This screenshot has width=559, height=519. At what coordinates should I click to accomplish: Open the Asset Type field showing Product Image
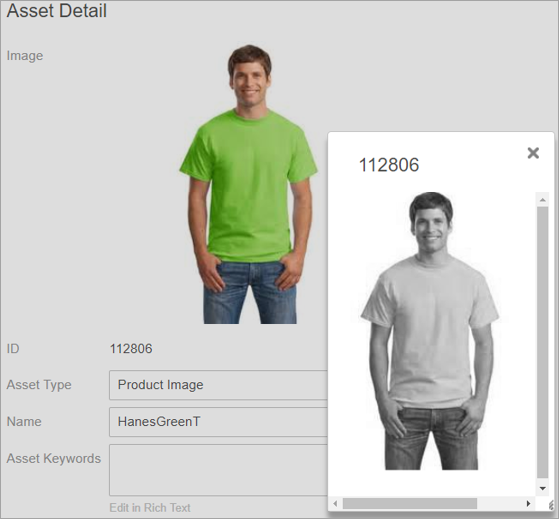pyautogui.click(x=218, y=385)
